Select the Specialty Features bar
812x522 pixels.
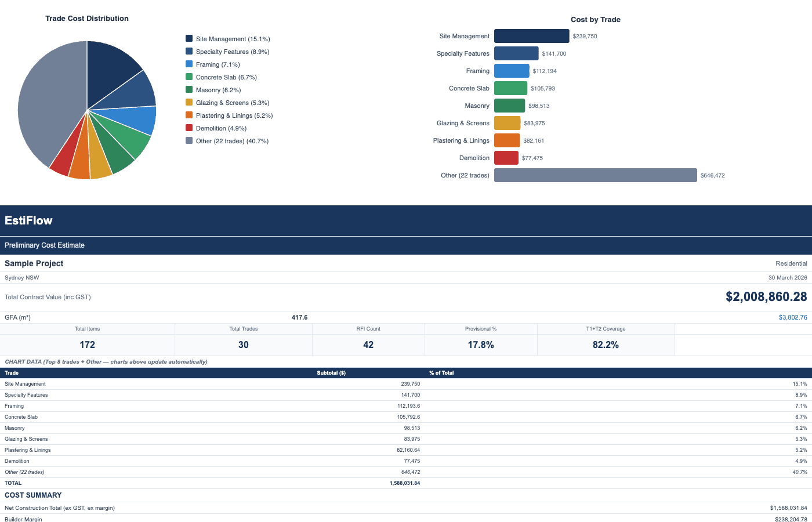click(x=516, y=53)
